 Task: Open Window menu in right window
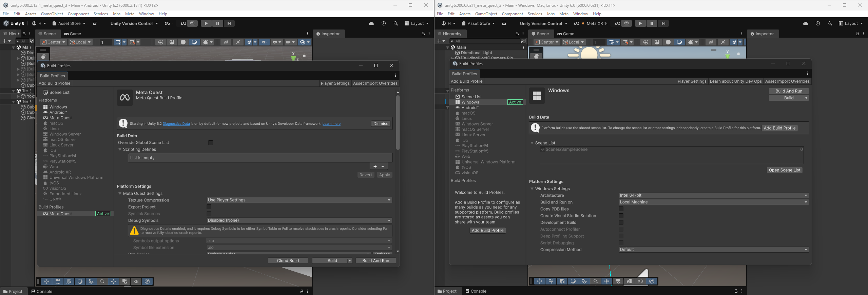pyautogui.click(x=580, y=14)
